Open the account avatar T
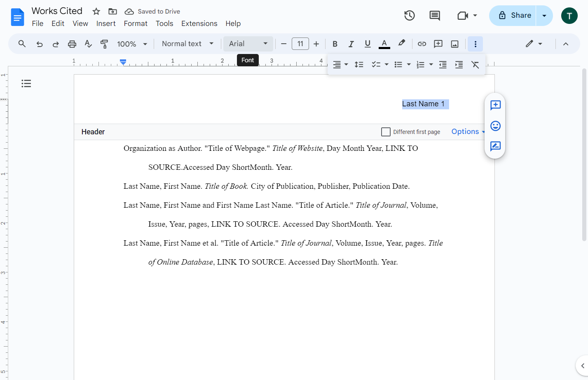 [569, 16]
